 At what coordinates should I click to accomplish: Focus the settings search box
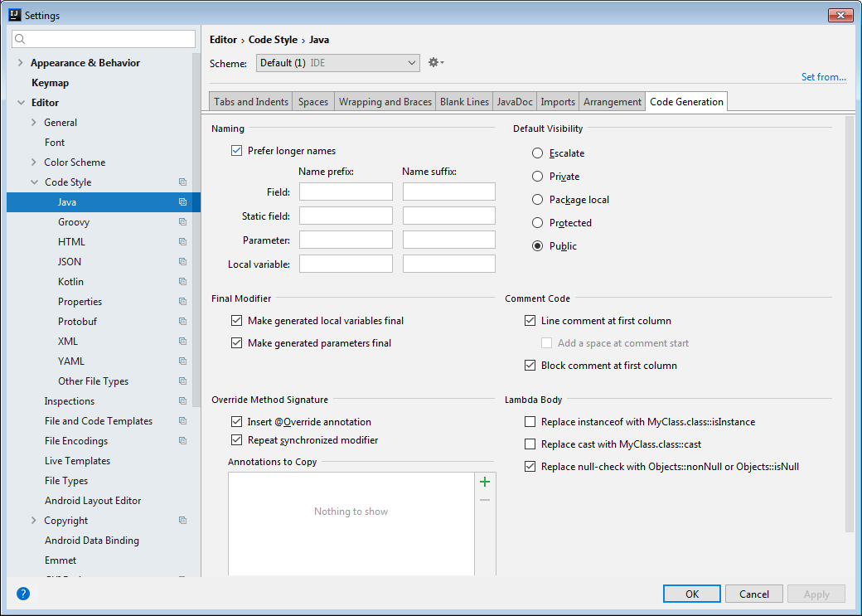(x=104, y=39)
